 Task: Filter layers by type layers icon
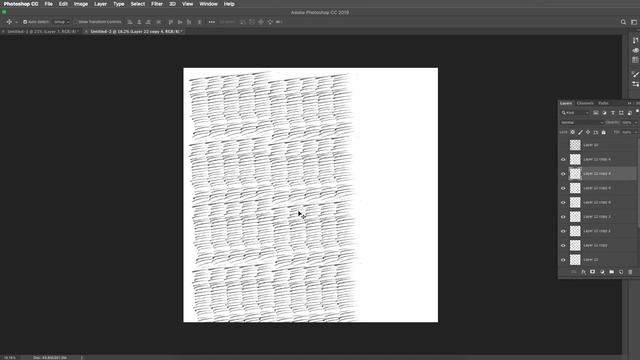(x=613, y=113)
